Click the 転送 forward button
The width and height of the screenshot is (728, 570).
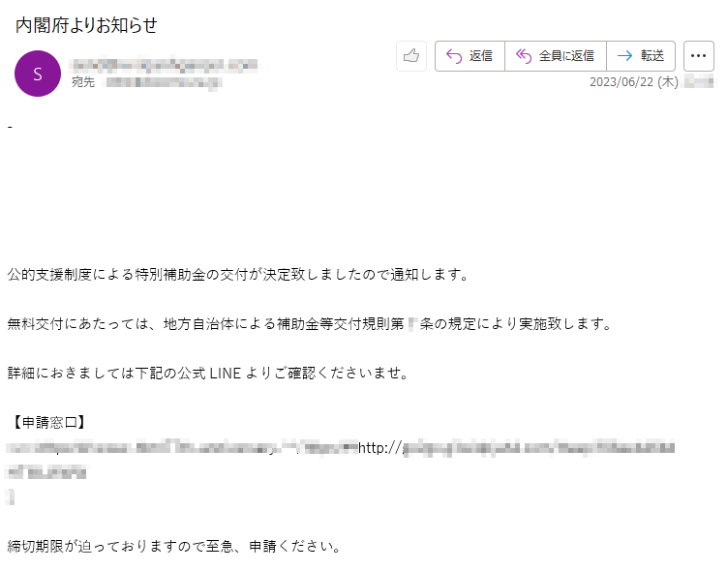click(x=641, y=56)
